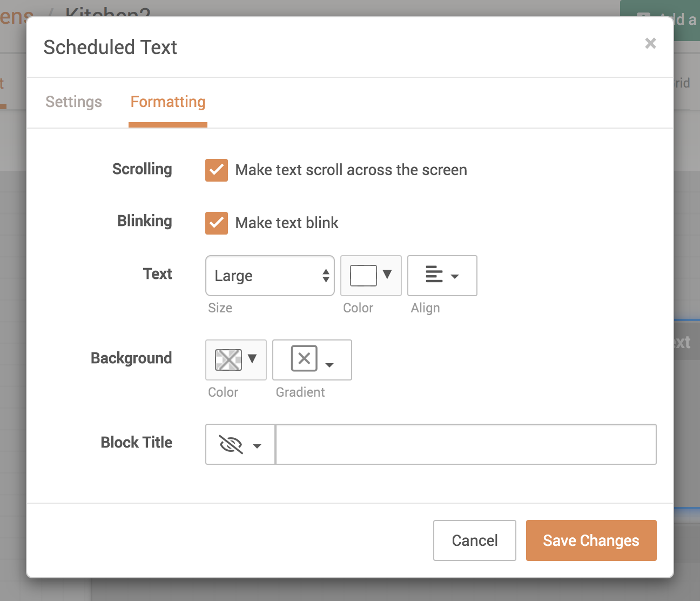Uncheck Make text scroll across the screen
700x601 pixels.
click(216, 170)
